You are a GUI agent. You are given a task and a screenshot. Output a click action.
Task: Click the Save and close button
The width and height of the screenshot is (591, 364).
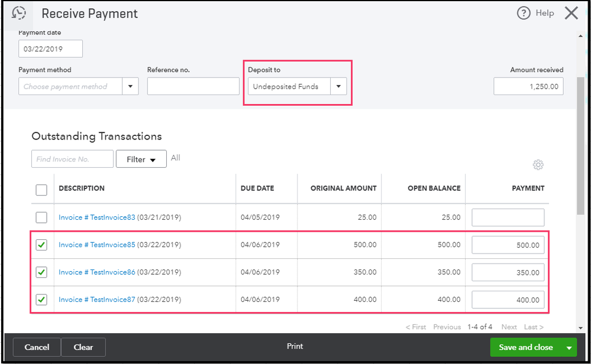pyautogui.click(x=525, y=347)
